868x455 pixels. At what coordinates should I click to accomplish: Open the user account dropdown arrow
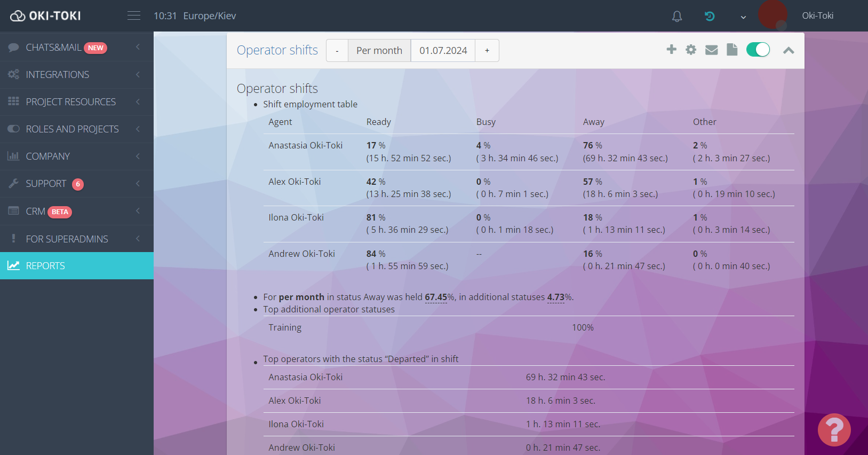[x=743, y=17]
